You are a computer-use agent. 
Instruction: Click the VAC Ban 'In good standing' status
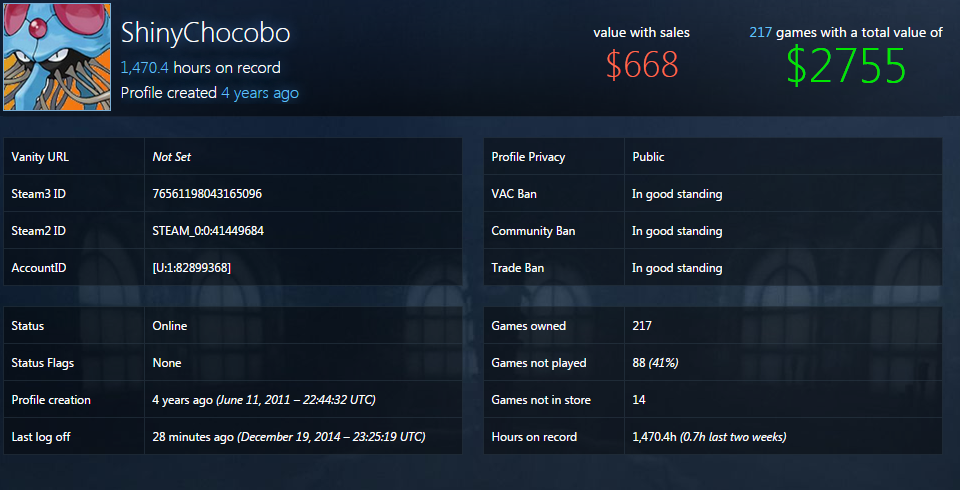tap(677, 194)
